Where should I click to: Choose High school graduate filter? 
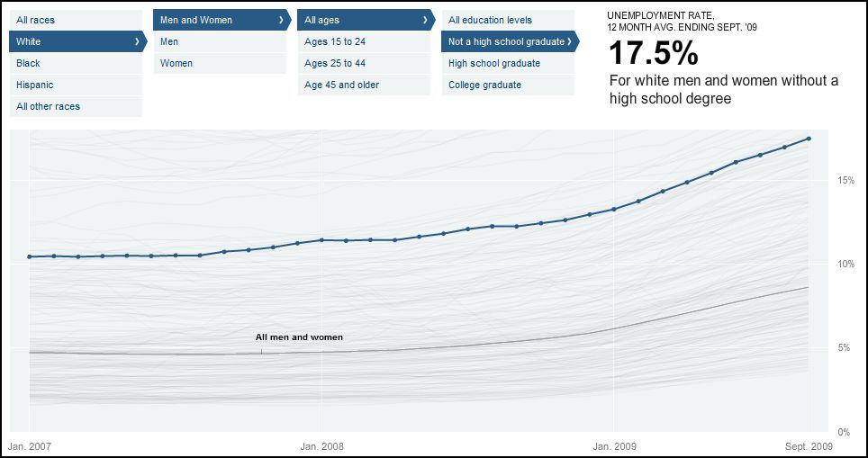click(494, 63)
